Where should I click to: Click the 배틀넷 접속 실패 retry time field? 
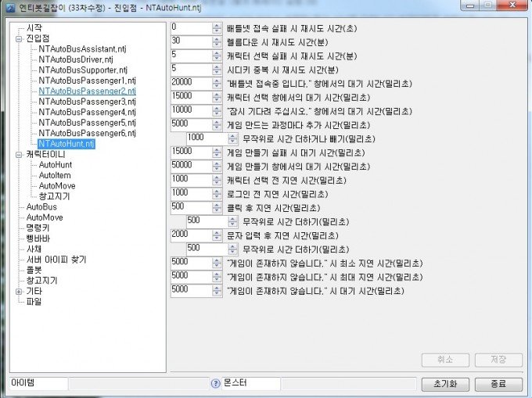(191, 27)
